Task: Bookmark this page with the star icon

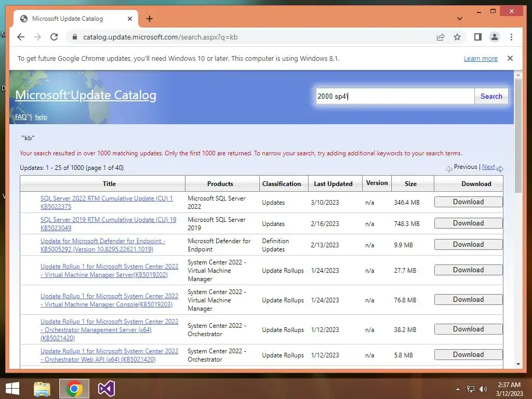Action: click(457, 37)
